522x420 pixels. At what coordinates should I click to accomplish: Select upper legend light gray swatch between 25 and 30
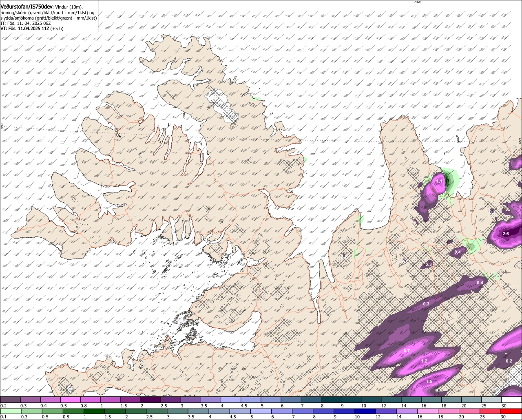pos(491,400)
